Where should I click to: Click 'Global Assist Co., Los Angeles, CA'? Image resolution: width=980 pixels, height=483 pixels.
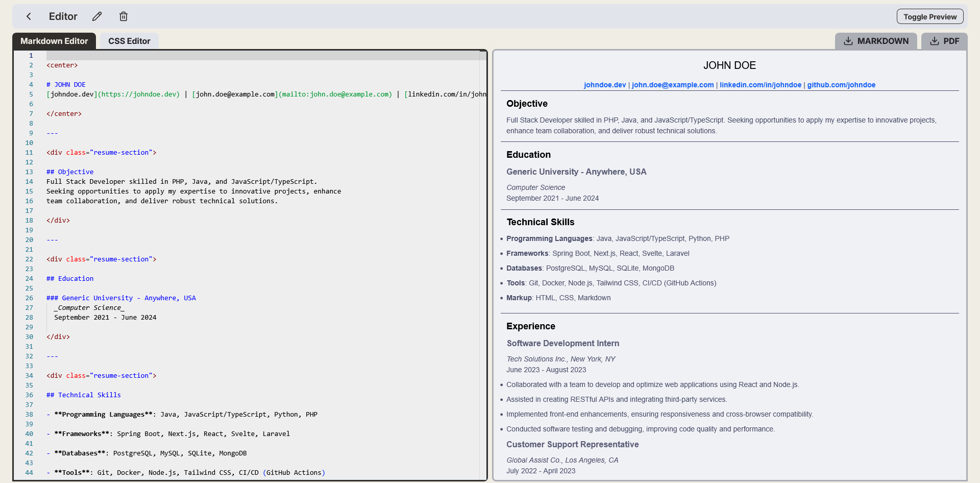coord(562,461)
